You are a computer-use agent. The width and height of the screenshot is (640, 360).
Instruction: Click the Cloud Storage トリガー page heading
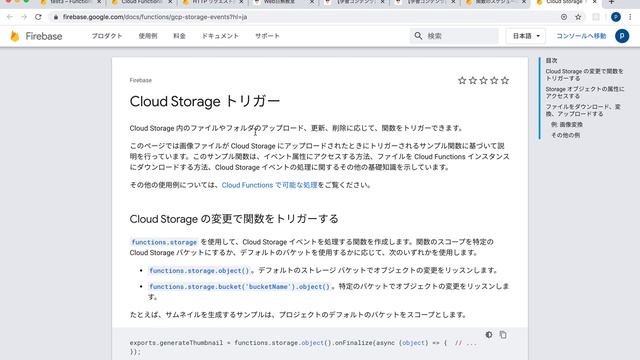coord(205,101)
